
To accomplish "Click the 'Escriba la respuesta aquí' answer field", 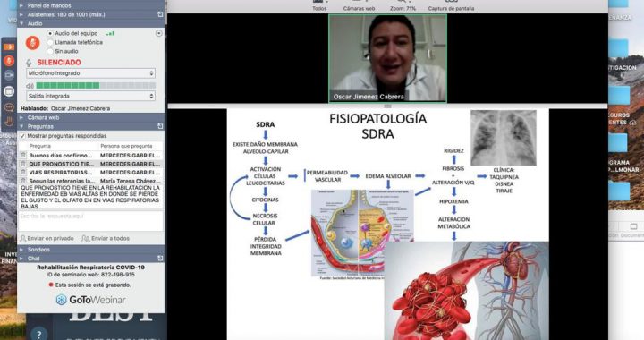I will coord(90,221).
